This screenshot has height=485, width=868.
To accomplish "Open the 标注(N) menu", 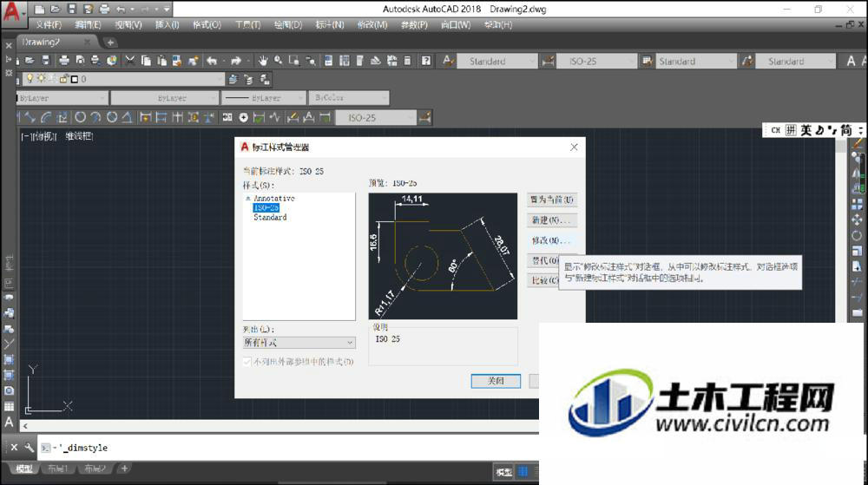I will pos(329,25).
